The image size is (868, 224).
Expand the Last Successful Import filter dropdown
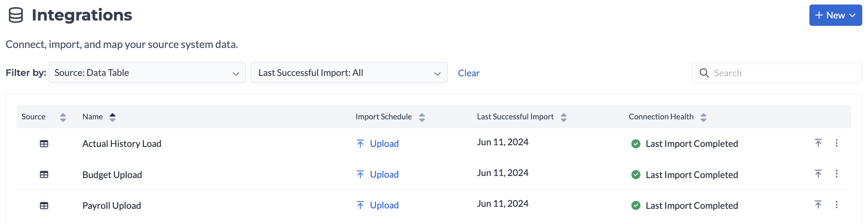tap(349, 73)
